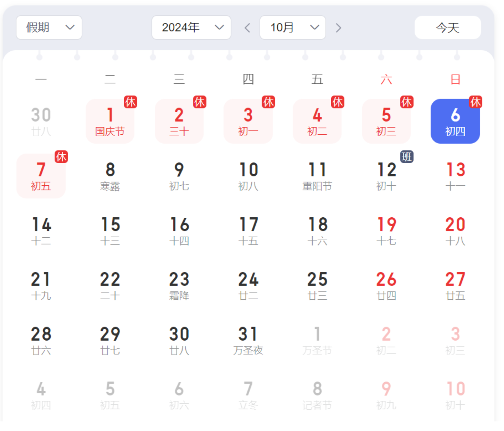Select October 14 十二
Image resolution: width=504 pixels, height=431 pixels.
click(x=41, y=231)
